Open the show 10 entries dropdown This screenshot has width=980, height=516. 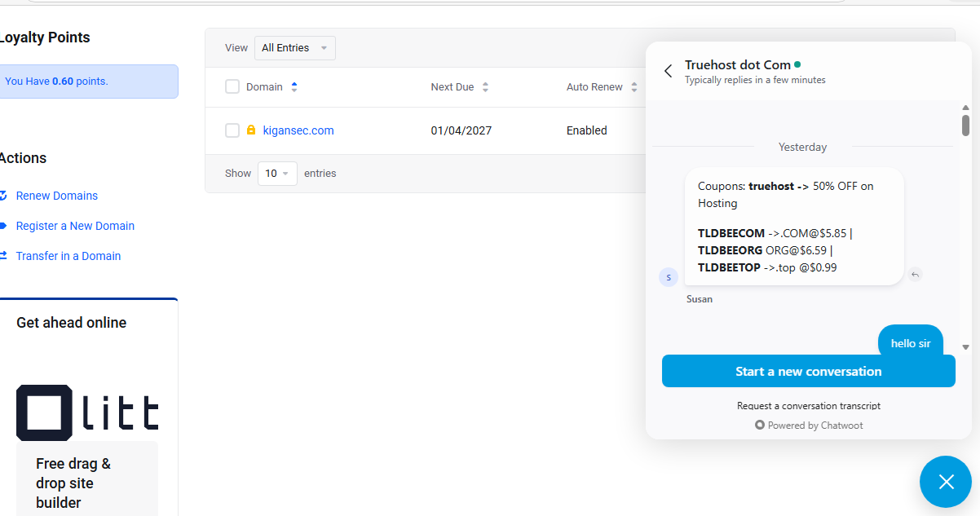pos(277,174)
